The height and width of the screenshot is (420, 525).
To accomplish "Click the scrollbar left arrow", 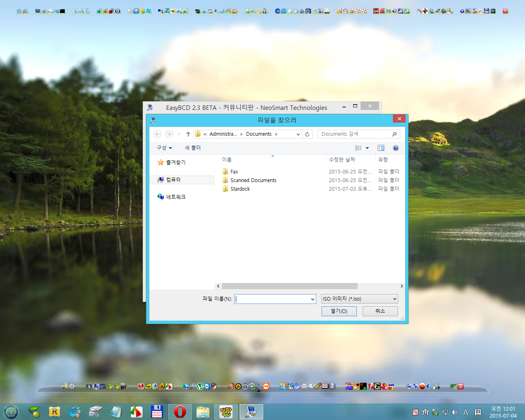I will pyautogui.click(x=218, y=286).
